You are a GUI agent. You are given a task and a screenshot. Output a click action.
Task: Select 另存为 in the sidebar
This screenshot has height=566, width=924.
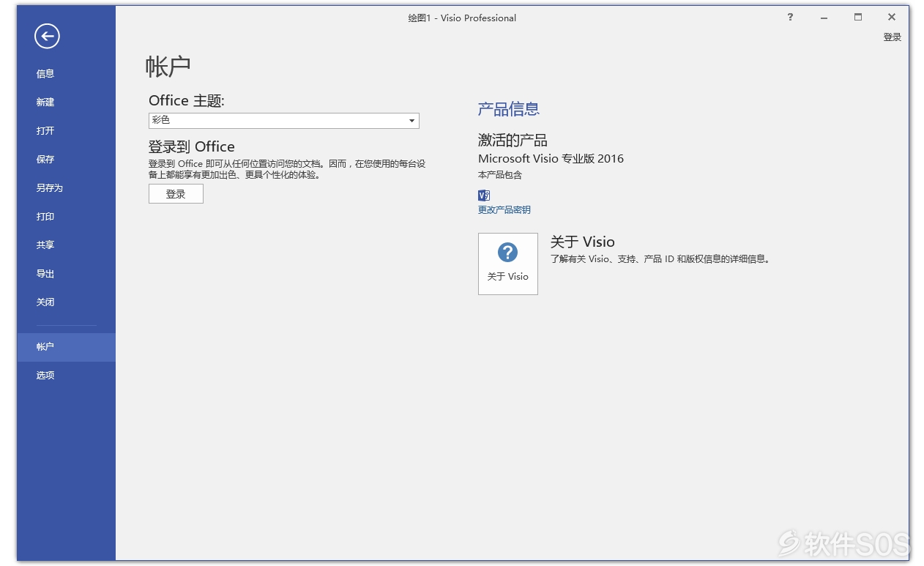50,187
